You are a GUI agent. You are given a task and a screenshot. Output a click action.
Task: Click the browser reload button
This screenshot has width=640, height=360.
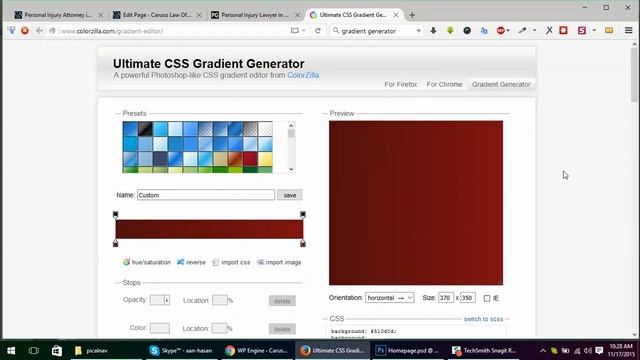click(x=318, y=31)
